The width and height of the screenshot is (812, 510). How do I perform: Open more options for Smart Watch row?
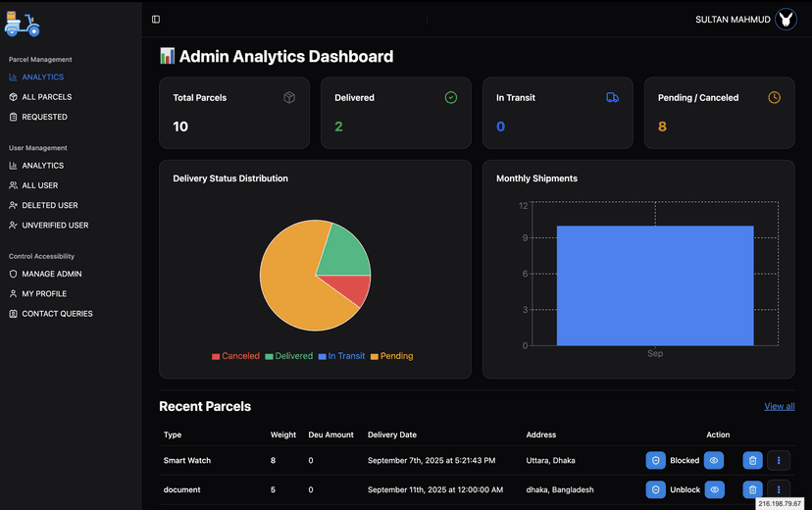click(778, 460)
